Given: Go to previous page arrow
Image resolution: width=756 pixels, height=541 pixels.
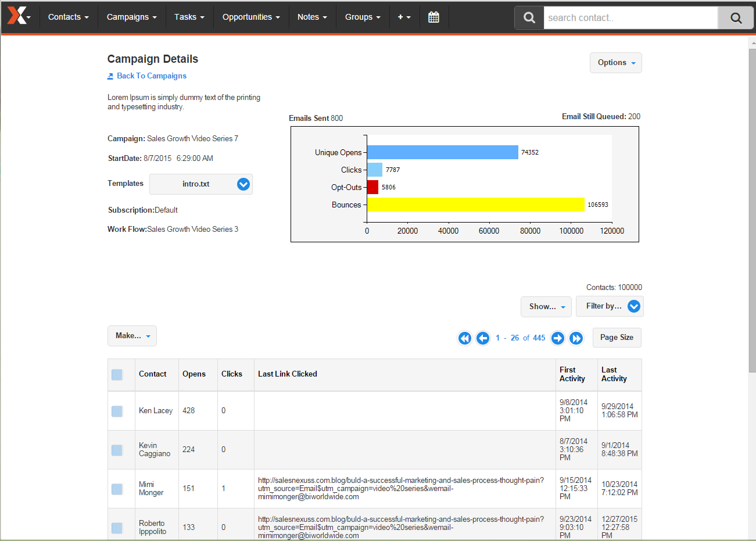Looking at the screenshot, I should pos(483,338).
